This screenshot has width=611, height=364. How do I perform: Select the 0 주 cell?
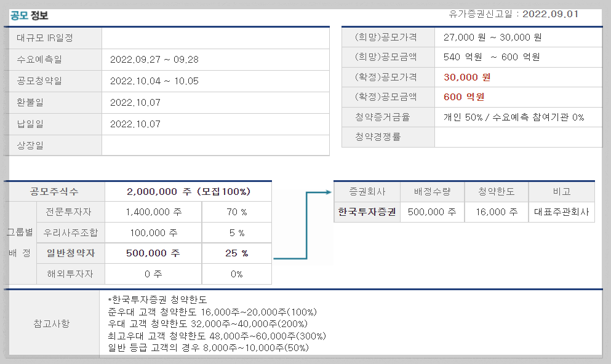[x=153, y=274]
